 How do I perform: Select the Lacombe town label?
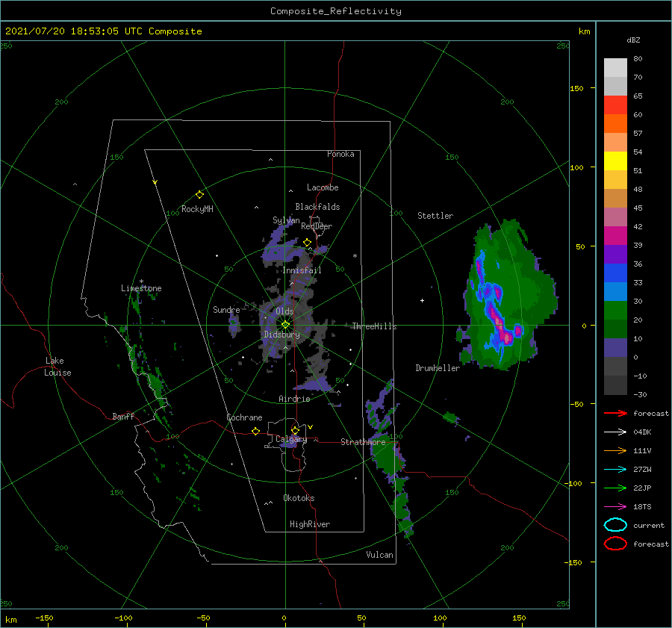point(323,187)
